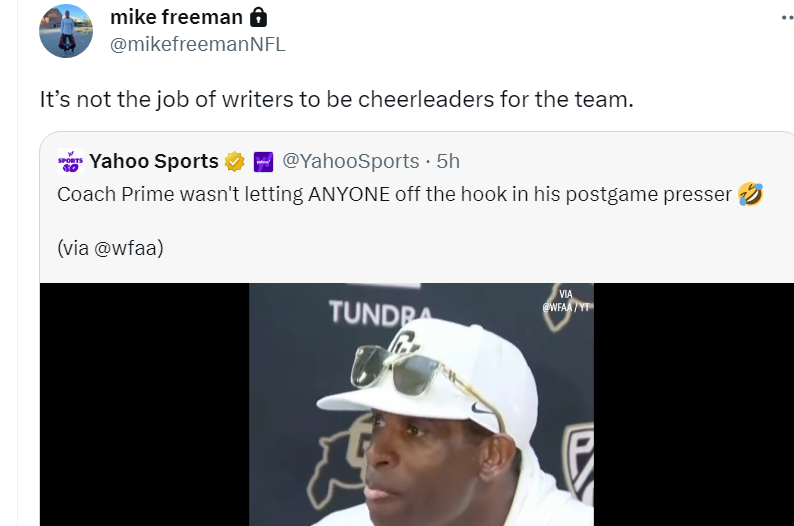Open Mike Freeman's profile picture
This screenshot has height=526, width=794.
coord(65,31)
